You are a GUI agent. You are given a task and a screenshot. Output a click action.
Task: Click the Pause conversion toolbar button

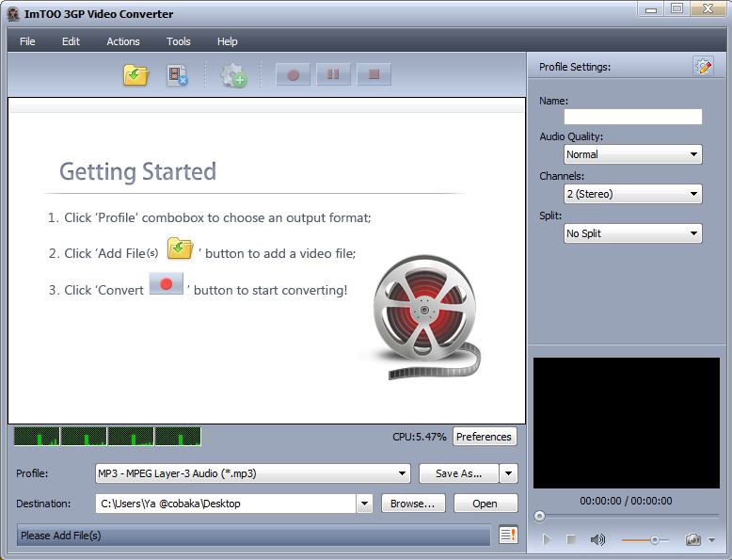(333, 74)
